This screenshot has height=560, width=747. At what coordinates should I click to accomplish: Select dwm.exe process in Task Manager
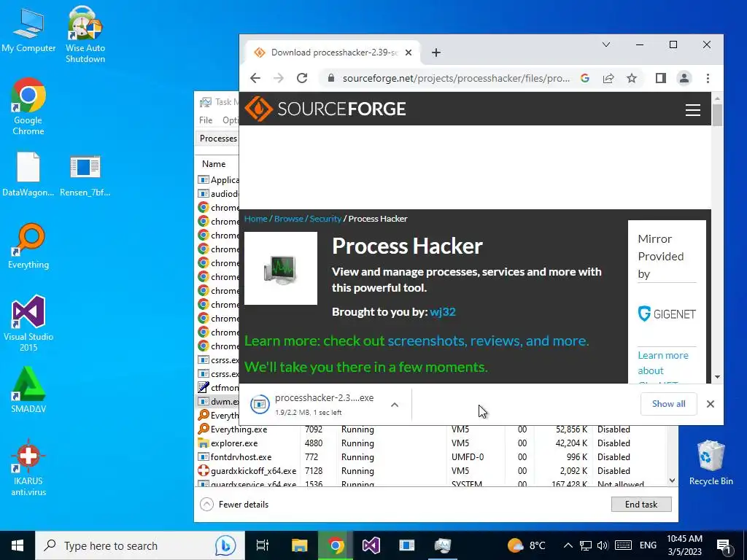pos(217,402)
